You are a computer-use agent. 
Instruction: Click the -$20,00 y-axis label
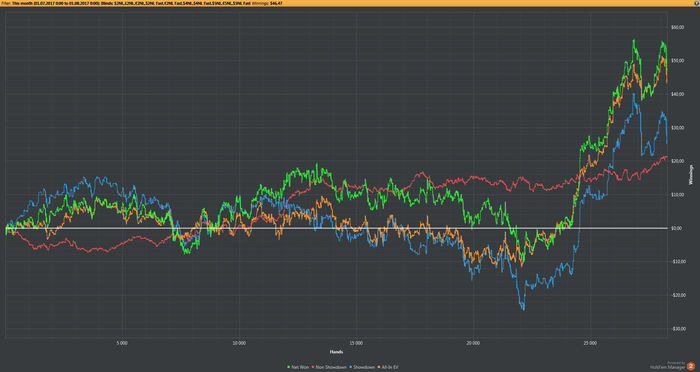pos(677,295)
